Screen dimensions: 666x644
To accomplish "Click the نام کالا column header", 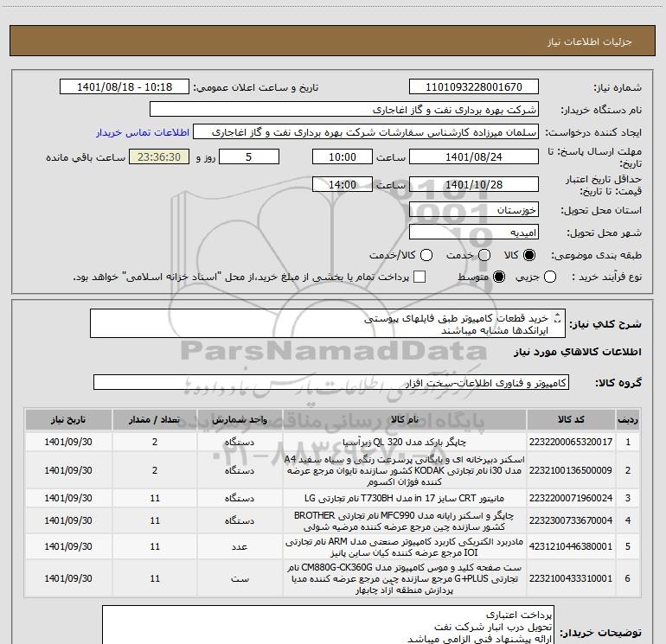I will tap(405, 420).
